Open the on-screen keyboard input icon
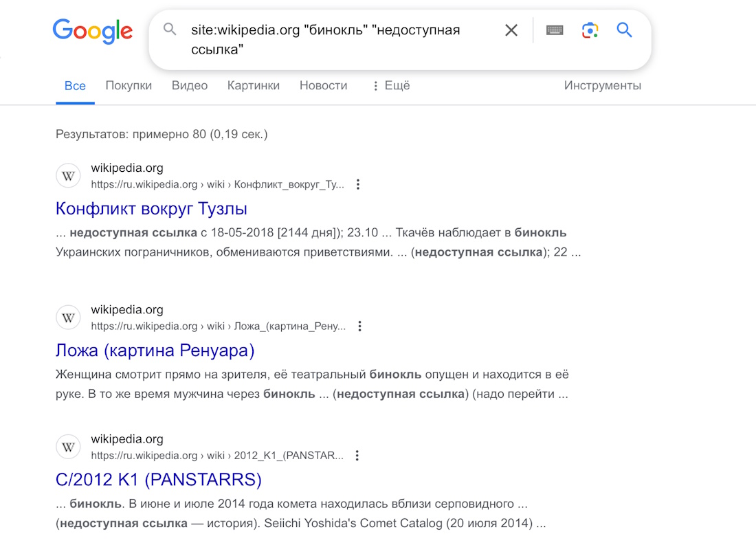 [x=555, y=30]
